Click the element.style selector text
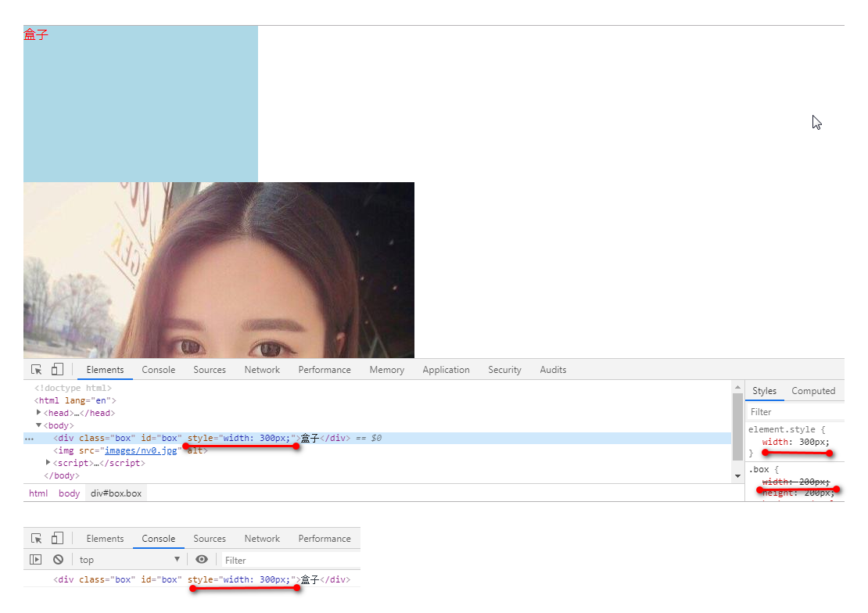 (x=782, y=430)
